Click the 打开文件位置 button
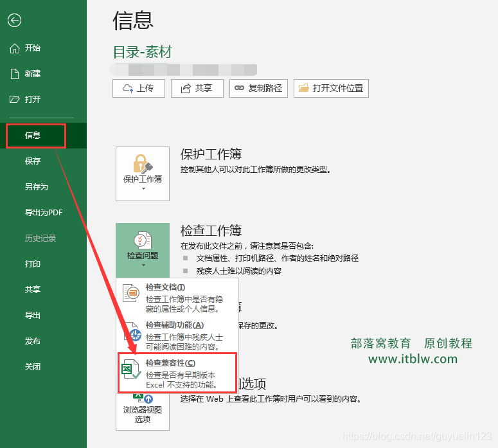 (331, 88)
